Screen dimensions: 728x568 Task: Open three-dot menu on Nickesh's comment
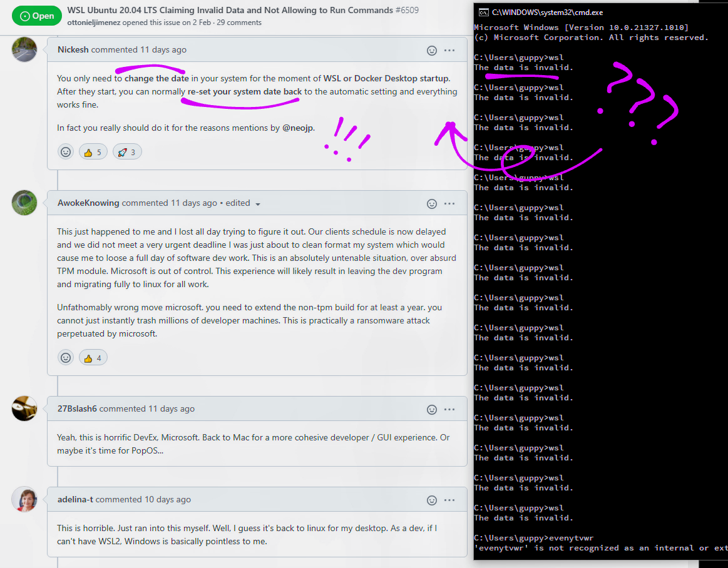click(x=449, y=50)
